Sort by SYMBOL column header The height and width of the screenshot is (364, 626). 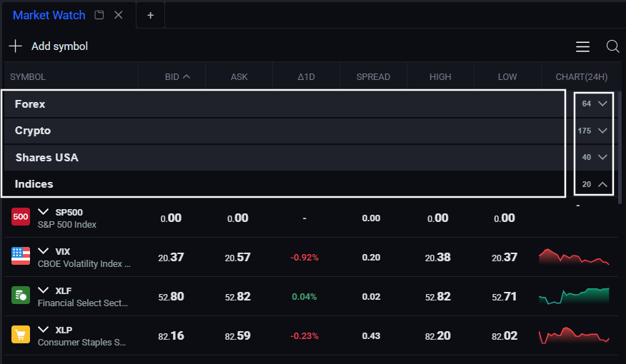(x=28, y=77)
